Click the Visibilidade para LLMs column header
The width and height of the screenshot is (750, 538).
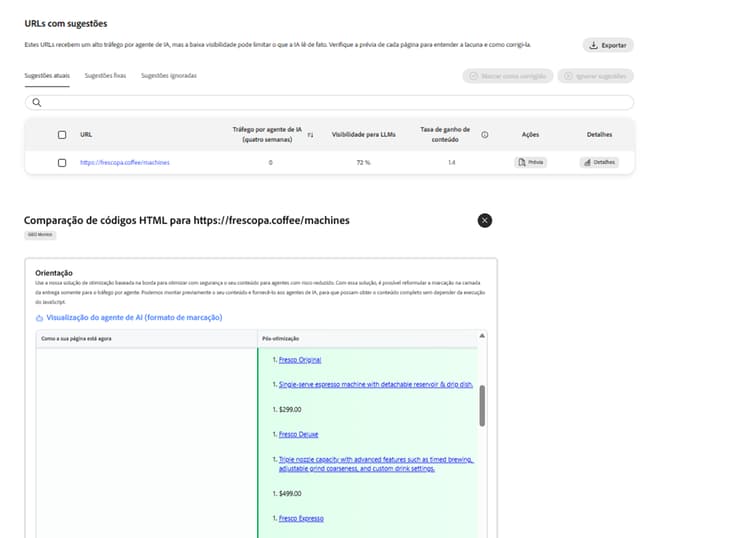[364, 135]
